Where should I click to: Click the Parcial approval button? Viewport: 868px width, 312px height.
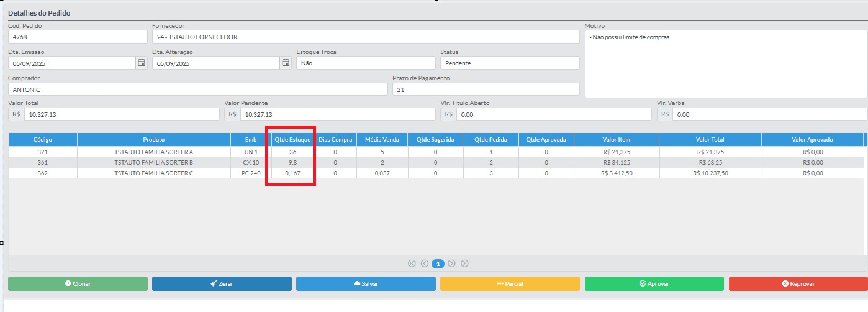510,283
